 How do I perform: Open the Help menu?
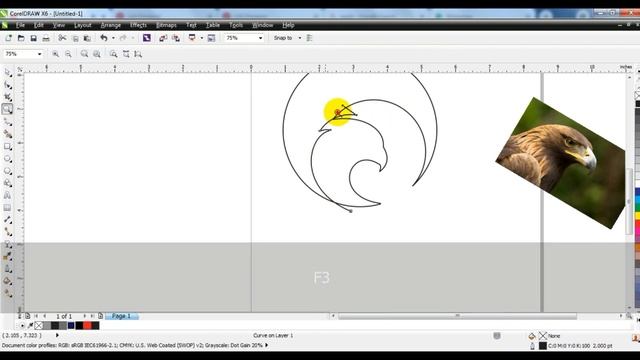pyautogui.click(x=288, y=25)
